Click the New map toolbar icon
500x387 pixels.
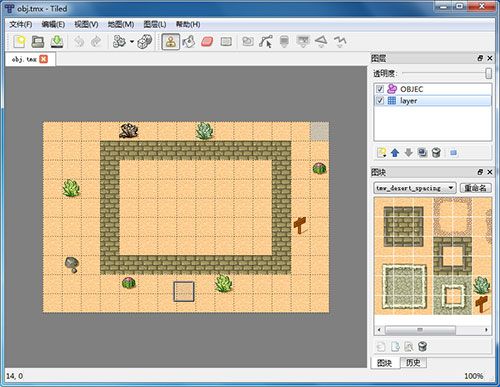click(x=20, y=42)
